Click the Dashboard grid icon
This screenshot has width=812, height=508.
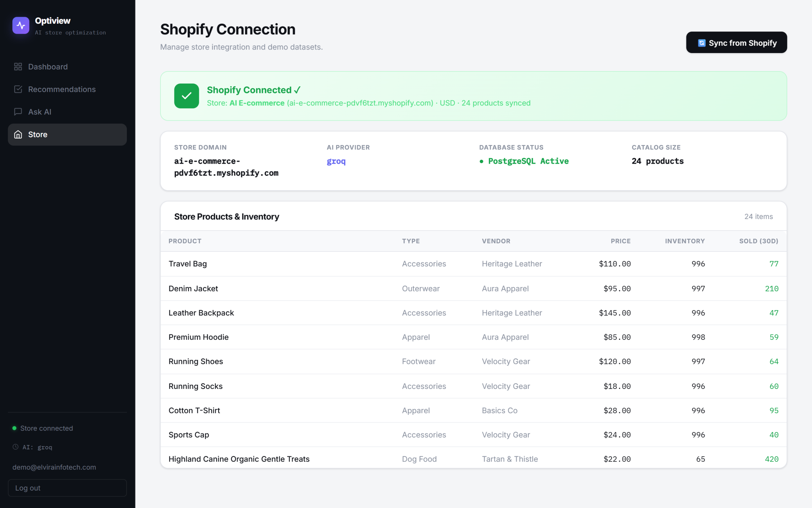pyautogui.click(x=18, y=67)
